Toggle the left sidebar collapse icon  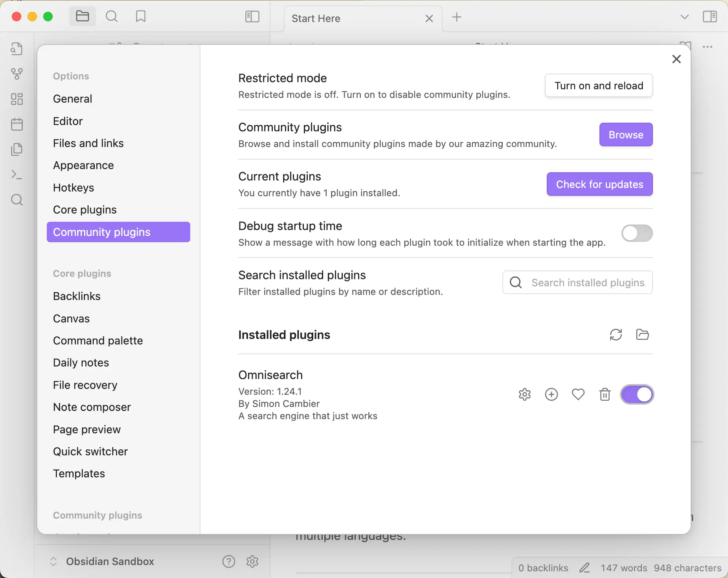point(252,17)
